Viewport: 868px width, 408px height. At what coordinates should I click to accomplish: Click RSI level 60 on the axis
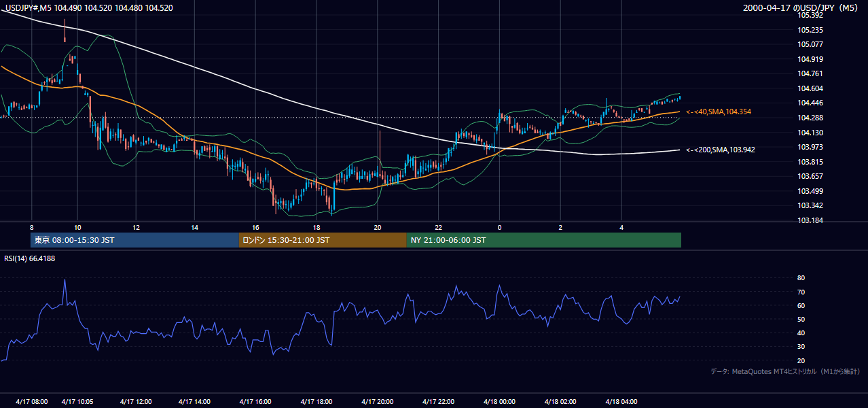point(801,305)
